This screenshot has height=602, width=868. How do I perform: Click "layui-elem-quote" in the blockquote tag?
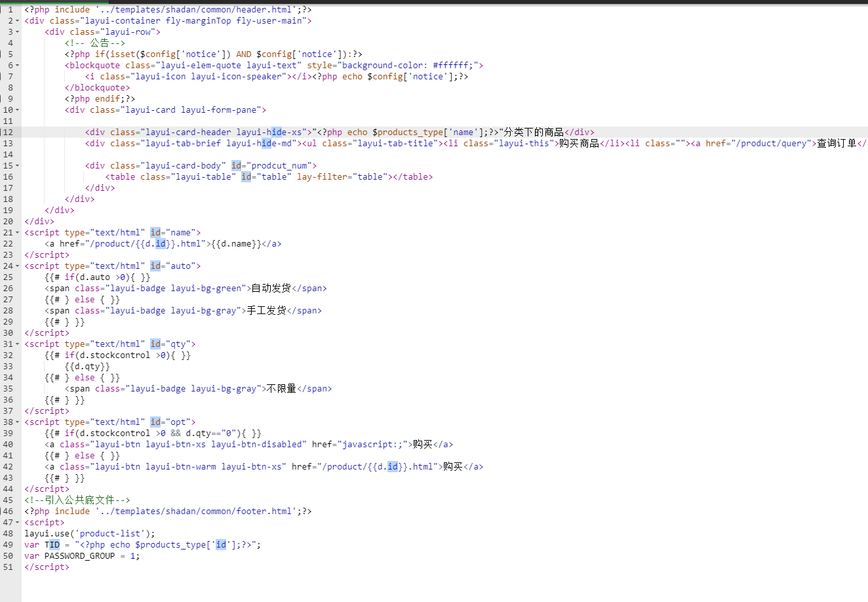tap(201, 66)
